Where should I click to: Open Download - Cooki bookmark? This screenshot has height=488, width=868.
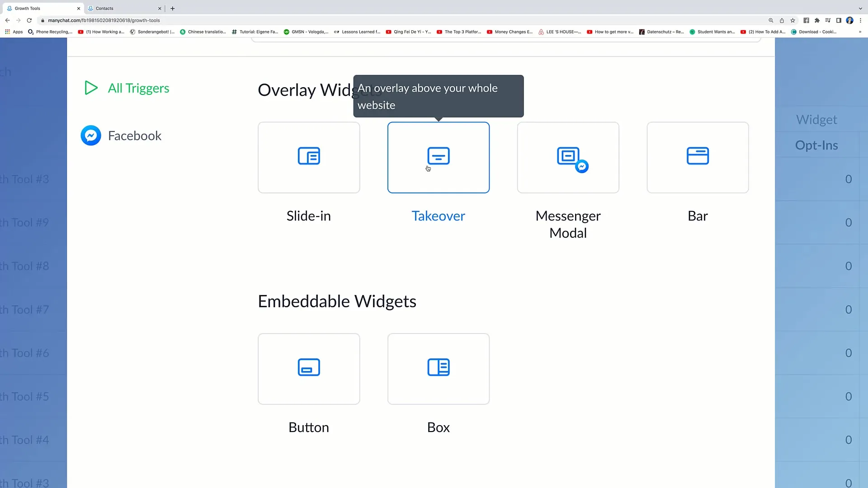pyautogui.click(x=814, y=32)
